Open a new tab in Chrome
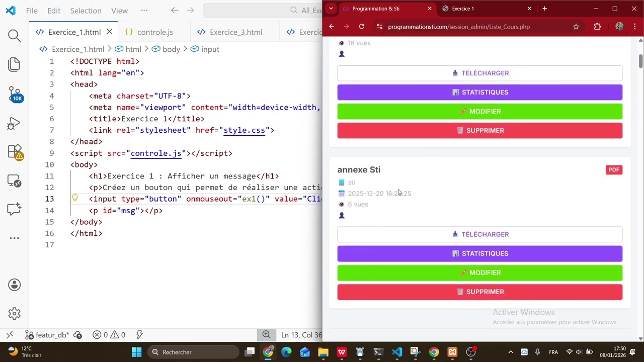644x362 pixels. 544,9
